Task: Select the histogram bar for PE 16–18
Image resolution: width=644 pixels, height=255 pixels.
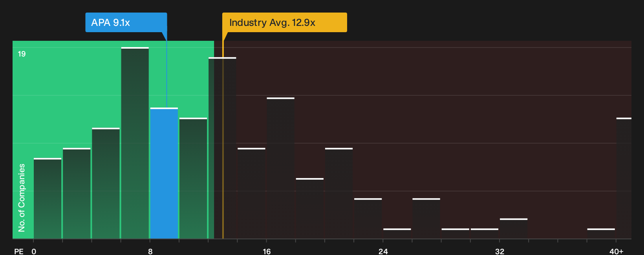Action: tap(280, 168)
